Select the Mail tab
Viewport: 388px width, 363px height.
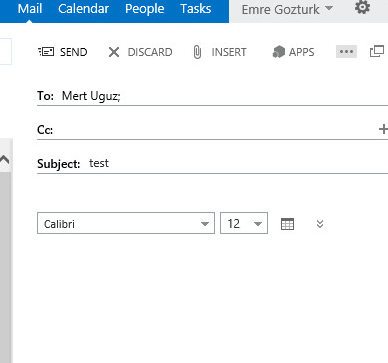tap(30, 9)
